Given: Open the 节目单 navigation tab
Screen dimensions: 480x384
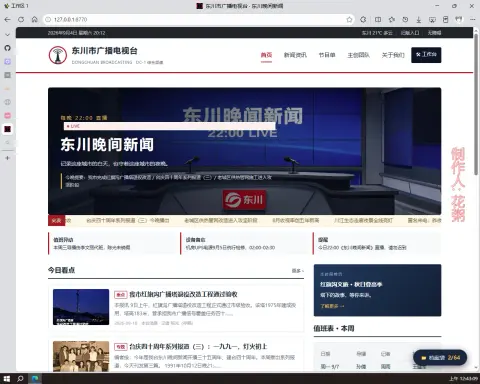Looking at the screenshot, I should 327,55.
